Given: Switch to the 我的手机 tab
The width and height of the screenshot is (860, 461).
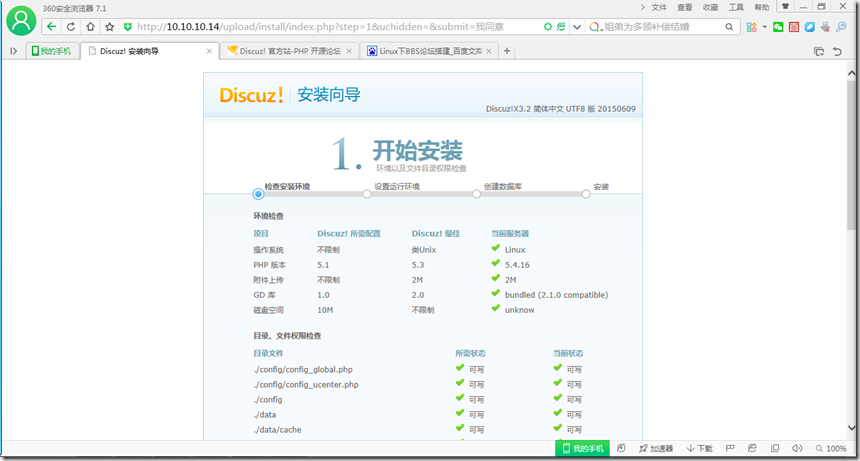Looking at the screenshot, I should [x=52, y=51].
